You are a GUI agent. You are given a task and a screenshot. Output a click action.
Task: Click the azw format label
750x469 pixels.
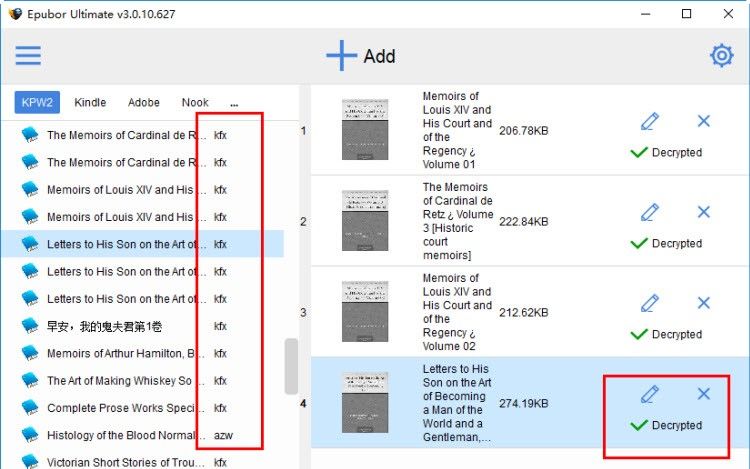[x=223, y=436]
